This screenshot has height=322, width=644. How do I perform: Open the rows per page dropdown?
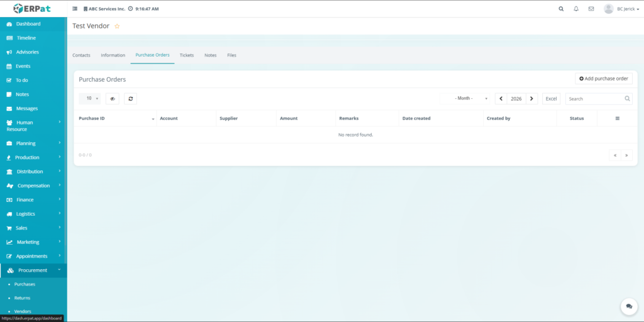click(x=89, y=99)
